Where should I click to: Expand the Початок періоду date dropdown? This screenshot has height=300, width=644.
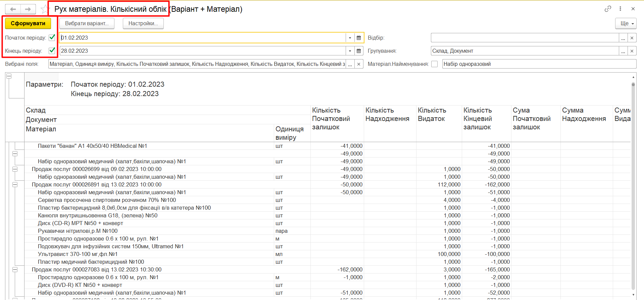point(350,38)
